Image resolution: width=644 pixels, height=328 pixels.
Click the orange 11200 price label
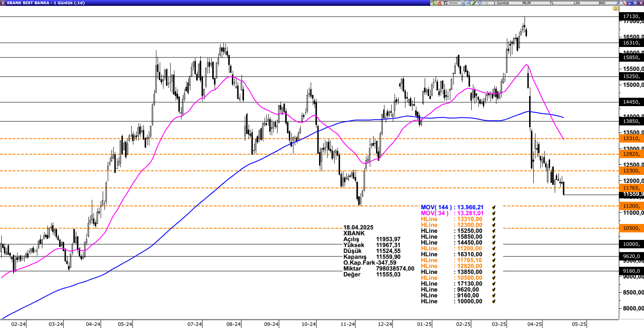[x=631, y=206]
